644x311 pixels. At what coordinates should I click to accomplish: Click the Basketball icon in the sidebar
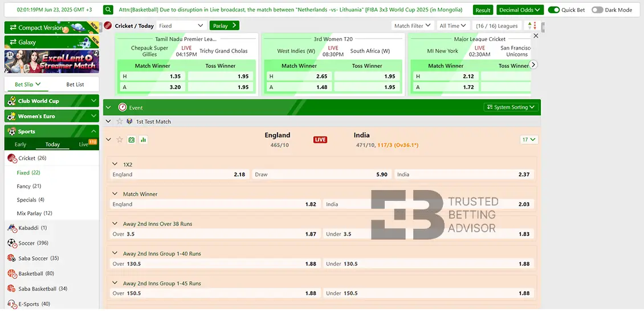(12, 273)
